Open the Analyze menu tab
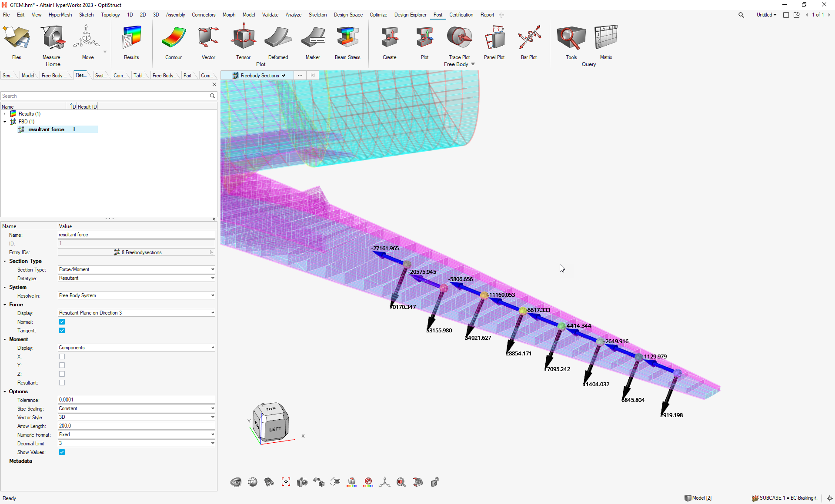Screen dimensions: 835x504 [294, 15]
